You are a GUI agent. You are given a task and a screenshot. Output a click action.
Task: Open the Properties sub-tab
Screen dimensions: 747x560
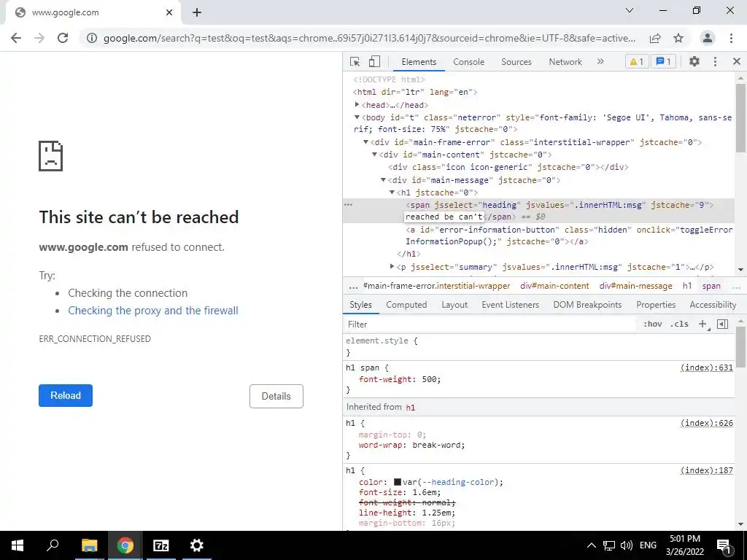[656, 305]
